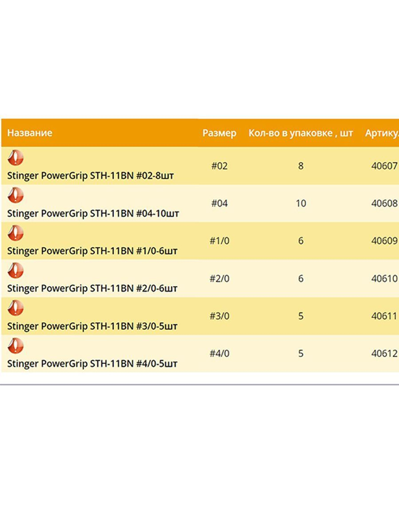Click article number 40612
The width and height of the screenshot is (399, 532).
[384, 354]
